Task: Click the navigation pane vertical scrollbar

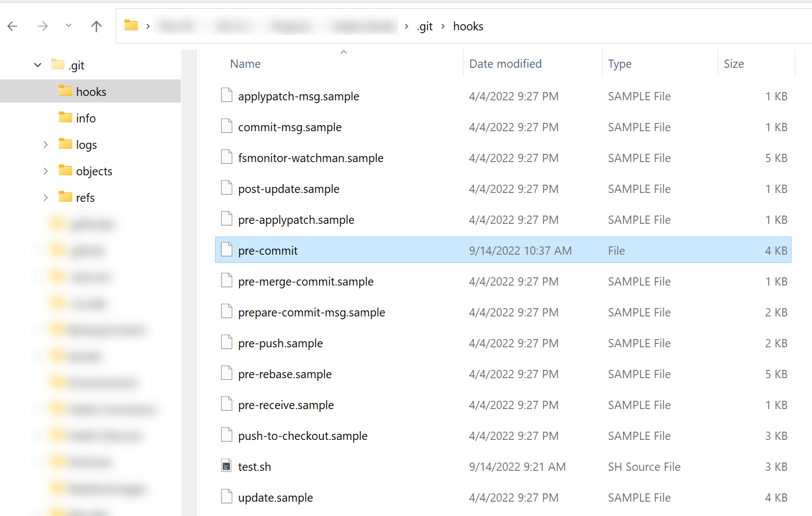Action: (189, 276)
